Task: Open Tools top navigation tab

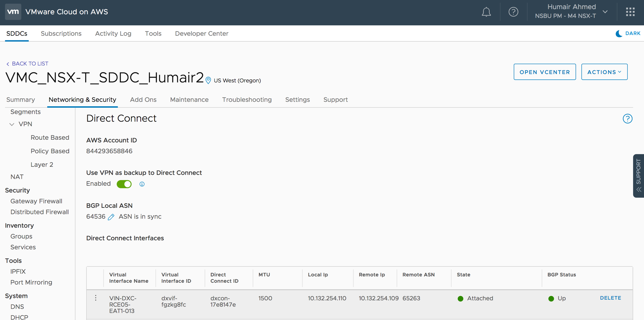Action: click(153, 33)
